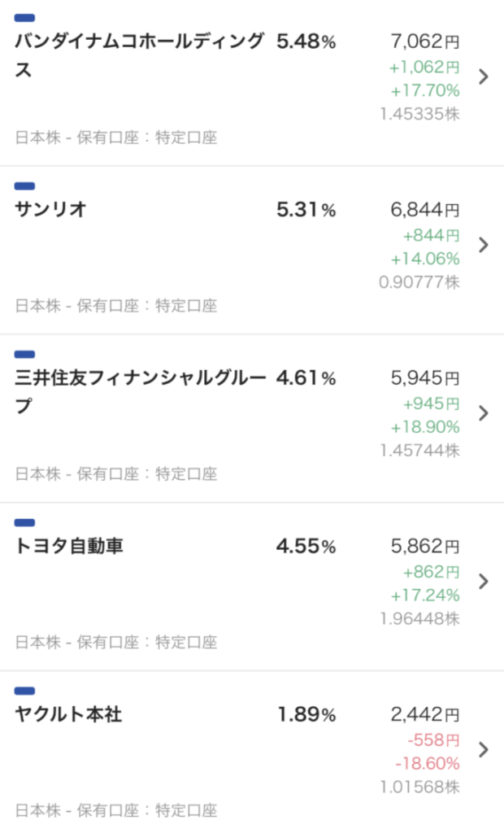The image size is (504, 833).
Task: Select the トヨタ自動車 stock name
Action: point(69,547)
